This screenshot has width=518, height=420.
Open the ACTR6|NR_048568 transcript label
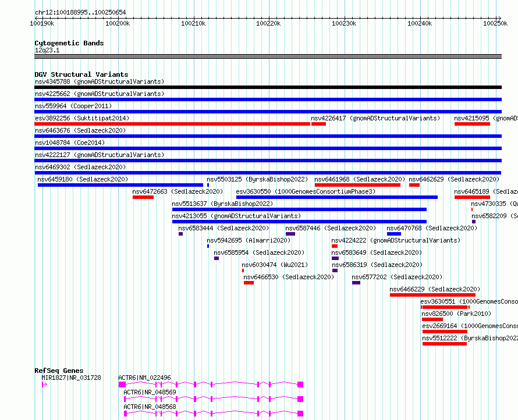tap(150, 407)
